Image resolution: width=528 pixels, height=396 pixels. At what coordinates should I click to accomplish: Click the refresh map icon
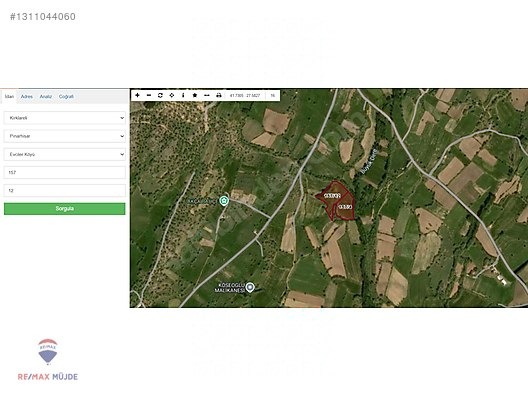160,95
